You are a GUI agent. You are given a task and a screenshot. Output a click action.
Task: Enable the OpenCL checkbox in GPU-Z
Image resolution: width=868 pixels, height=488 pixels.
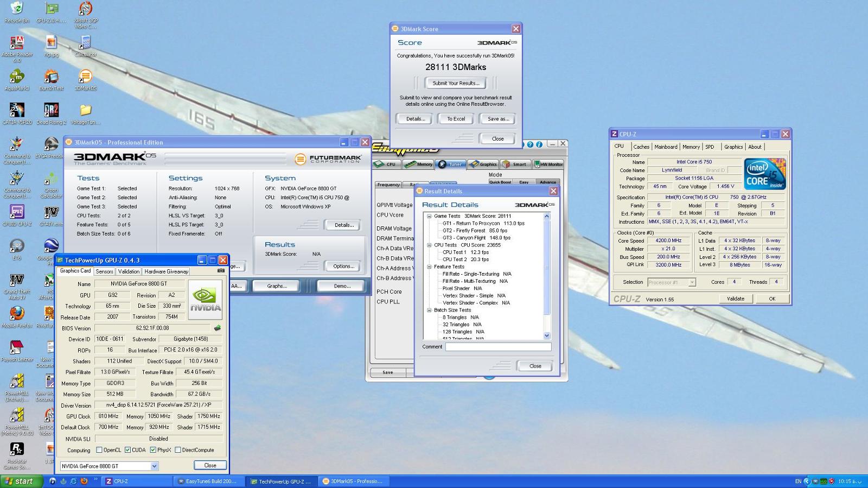coord(99,450)
